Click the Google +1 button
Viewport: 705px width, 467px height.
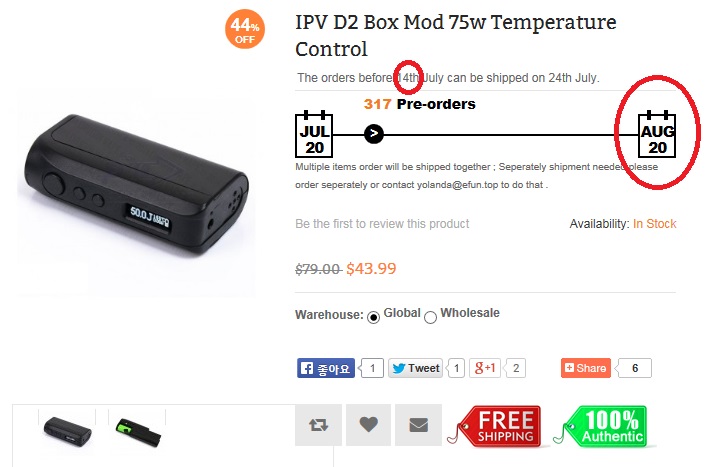point(485,368)
